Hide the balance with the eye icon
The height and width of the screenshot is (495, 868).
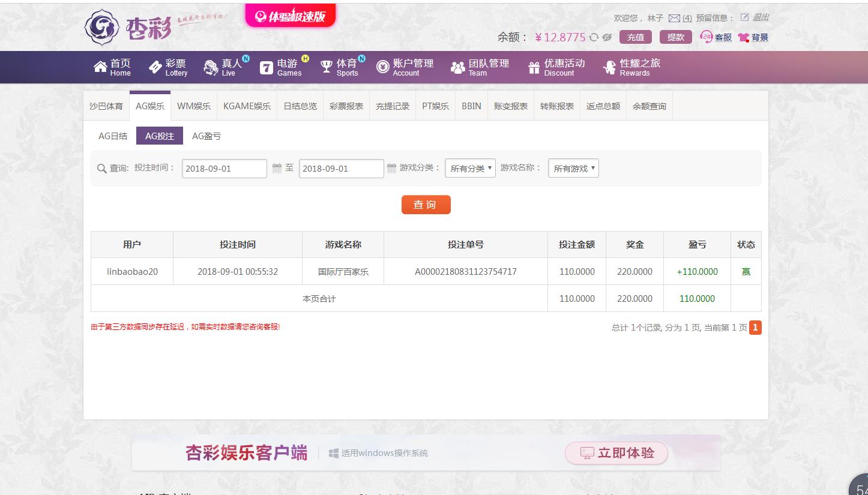[x=606, y=37]
